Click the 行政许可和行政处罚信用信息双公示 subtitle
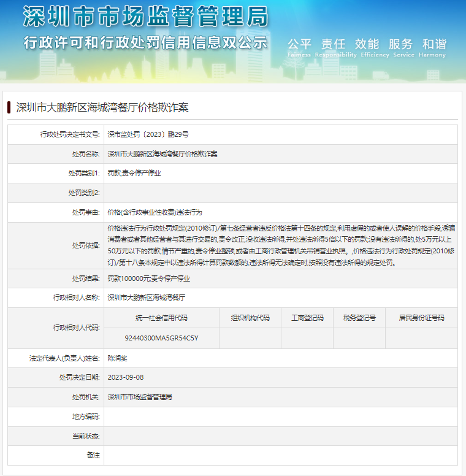The height and width of the screenshot is (476, 466). point(146,42)
